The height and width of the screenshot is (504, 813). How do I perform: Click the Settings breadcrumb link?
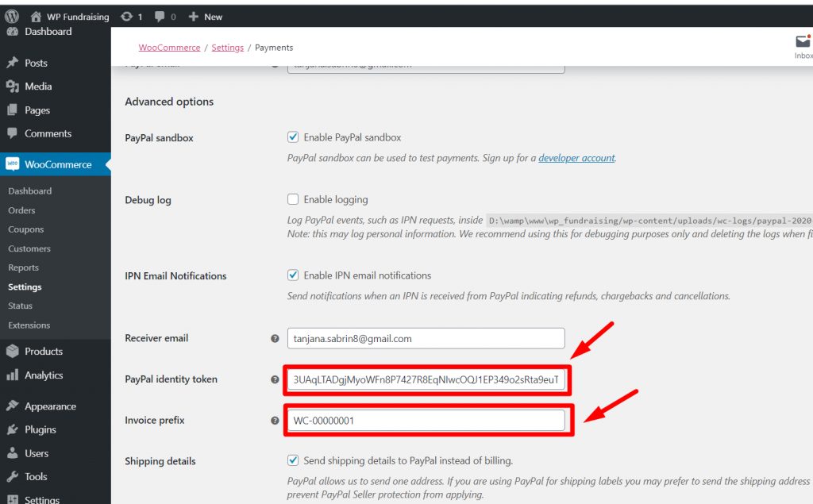pyautogui.click(x=228, y=47)
